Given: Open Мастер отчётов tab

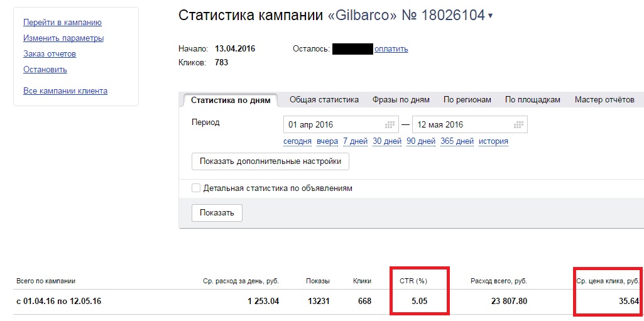Looking at the screenshot, I should [604, 100].
